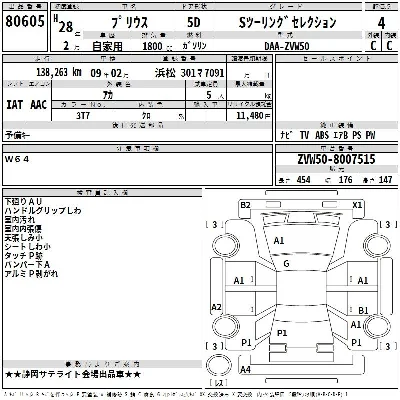The width and height of the screenshot is (400, 400).
Task: Click the 天張しみ小 note
Action: pos(23,238)
